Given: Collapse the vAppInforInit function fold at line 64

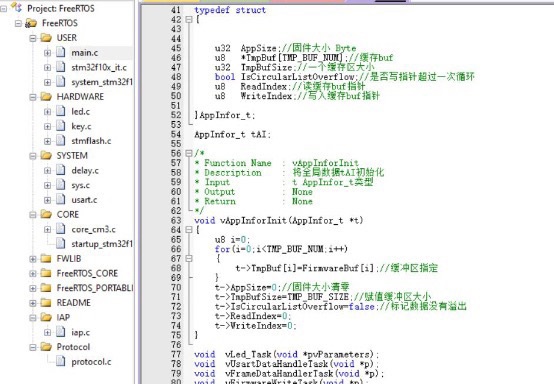Looking at the screenshot, I should (189, 230).
